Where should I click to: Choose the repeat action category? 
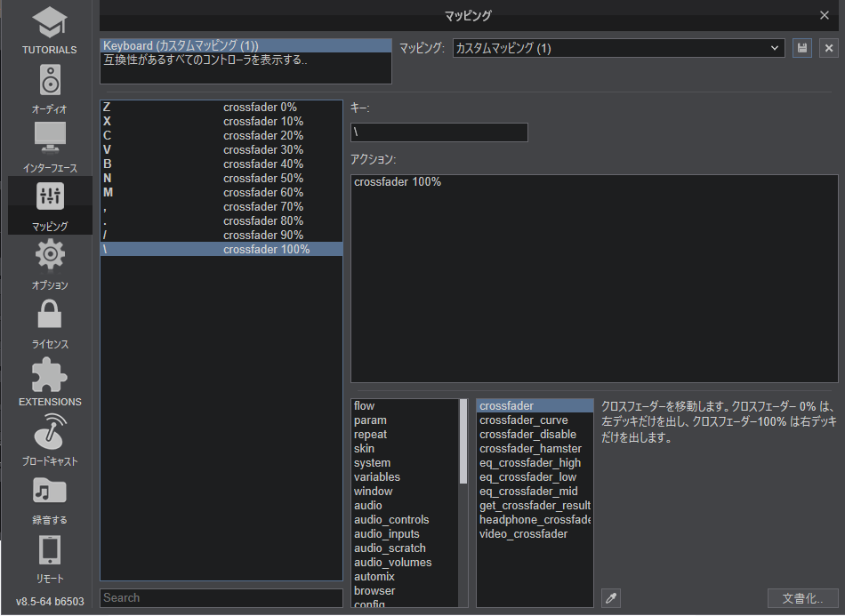click(x=405, y=435)
